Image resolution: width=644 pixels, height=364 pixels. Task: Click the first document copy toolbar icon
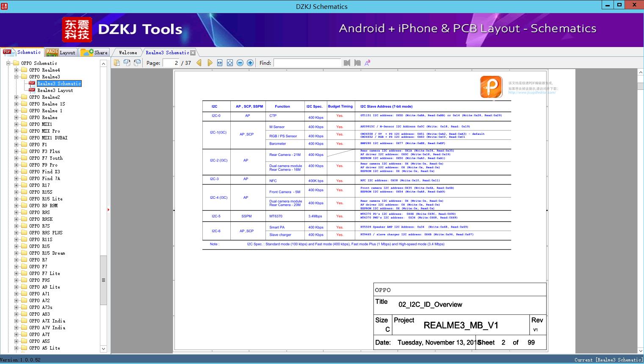click(116, 63)
